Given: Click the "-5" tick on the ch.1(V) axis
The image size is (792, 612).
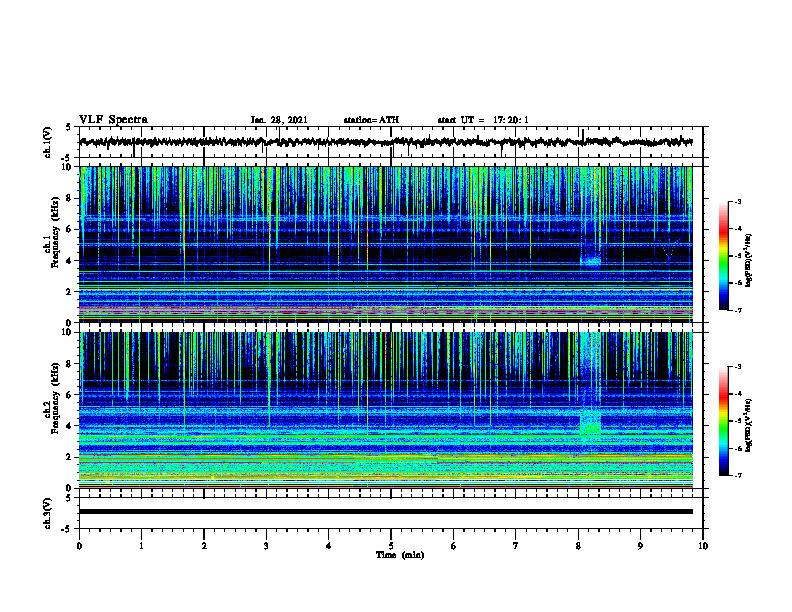Looking at the screenshot, I should point(68,158).
